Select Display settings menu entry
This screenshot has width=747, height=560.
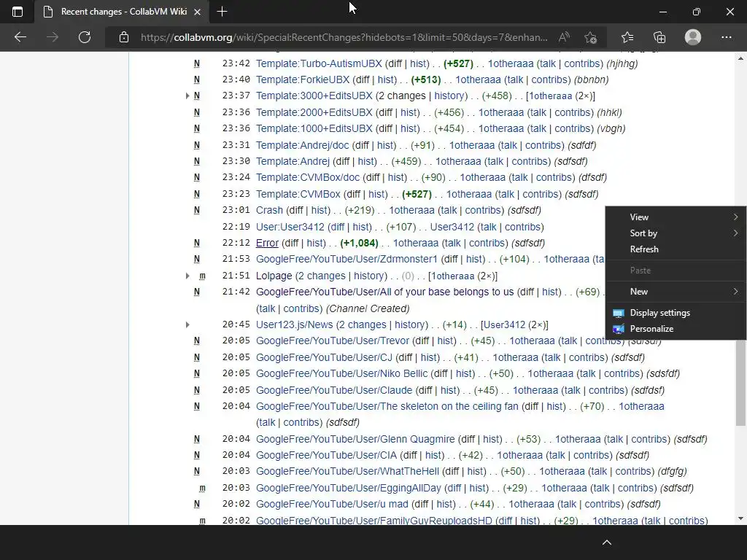pos(676,313)
